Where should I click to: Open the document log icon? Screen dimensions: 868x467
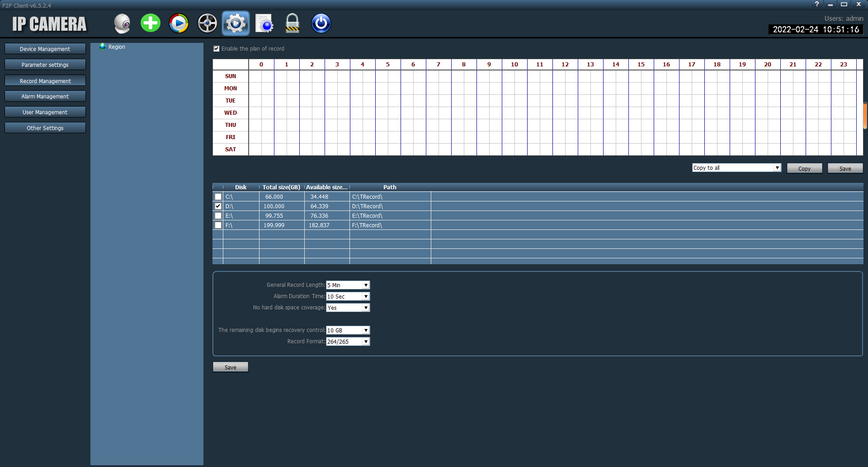[x=264, y=23]
